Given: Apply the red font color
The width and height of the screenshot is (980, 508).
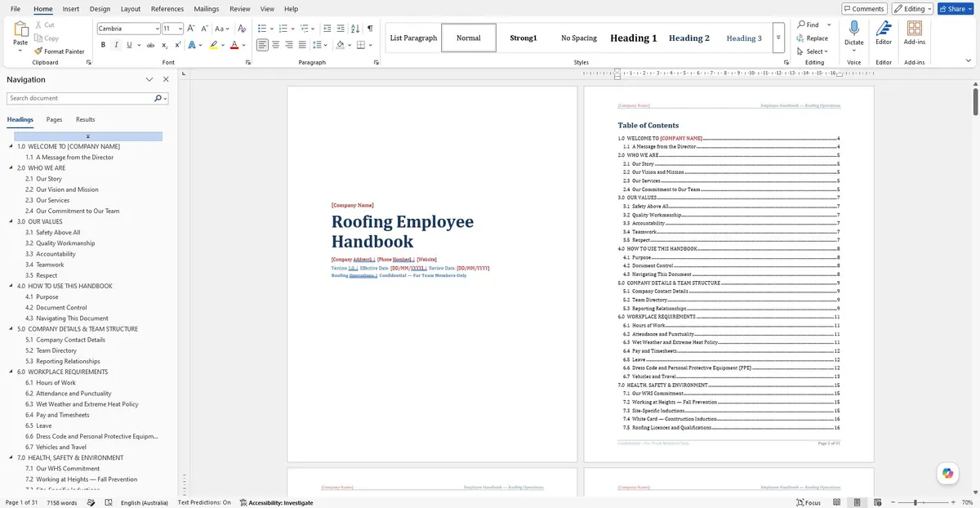Looking at the screenshot, I should click(234, 45).
